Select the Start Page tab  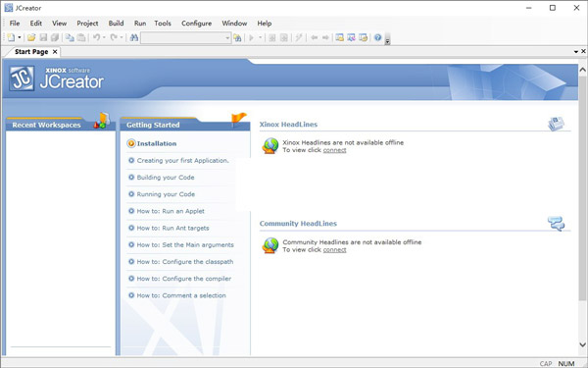point(31,52)
